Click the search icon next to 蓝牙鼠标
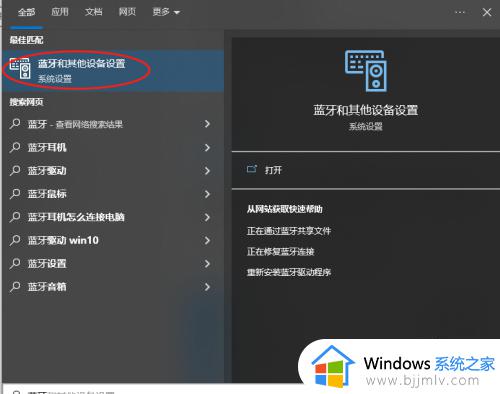The image size is (500, 394). [x=15, y=194]
